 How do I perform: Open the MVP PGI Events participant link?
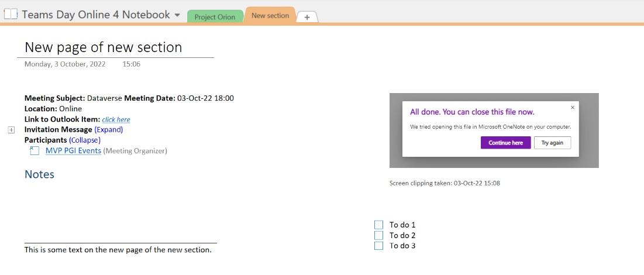(x=73, y=150)
